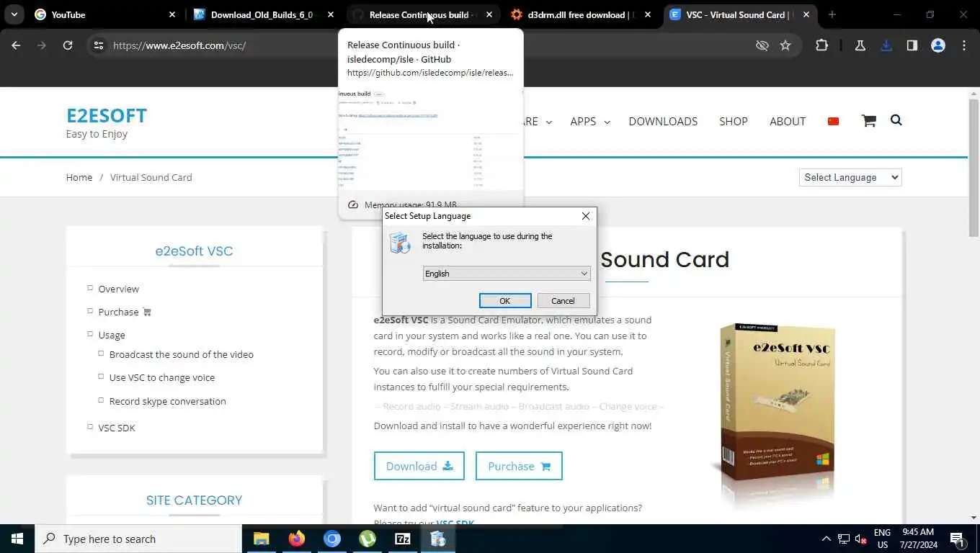Open the Extensions puzzle icon
980x553 pixels.
821,45
